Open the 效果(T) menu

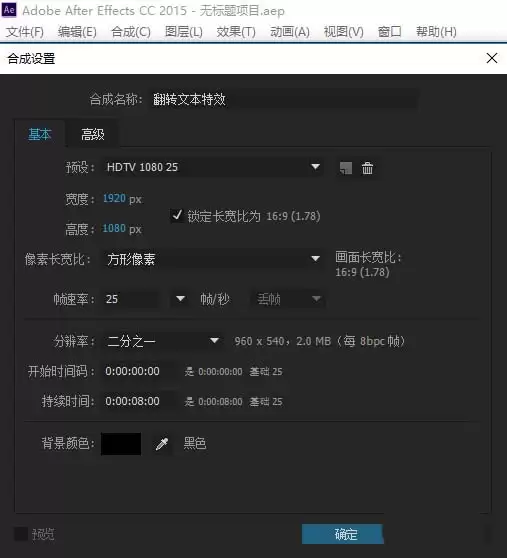tap(236, 32)
